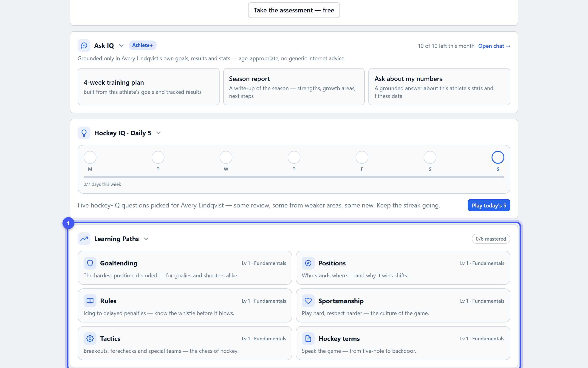This screenshot has width=588, height=368.
Task: Open the Tactics learning path title
Action: [110, 339]
